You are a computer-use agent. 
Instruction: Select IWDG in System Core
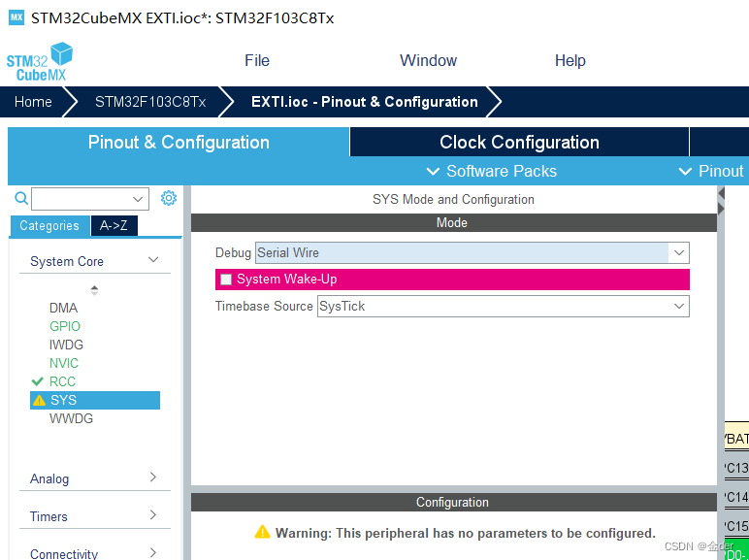coord(66,345)
